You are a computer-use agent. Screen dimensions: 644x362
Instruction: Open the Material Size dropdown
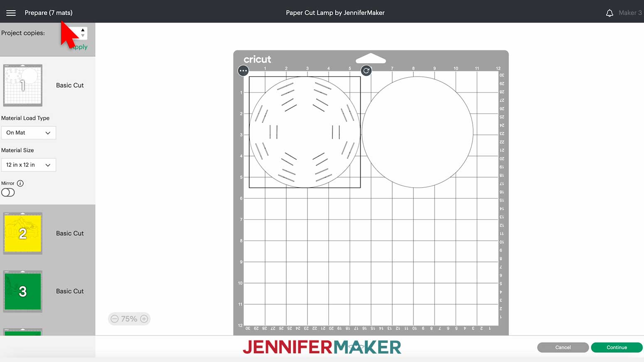click(x=28, y=165)
